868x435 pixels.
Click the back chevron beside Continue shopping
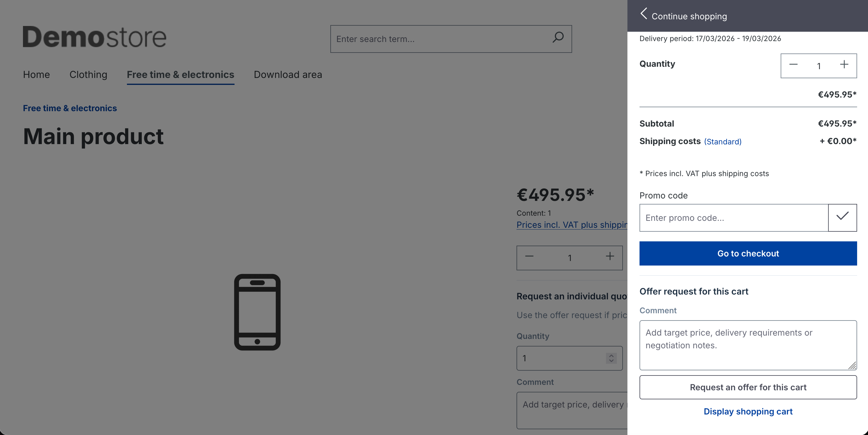pyautogui.click(x=643, y=14)
